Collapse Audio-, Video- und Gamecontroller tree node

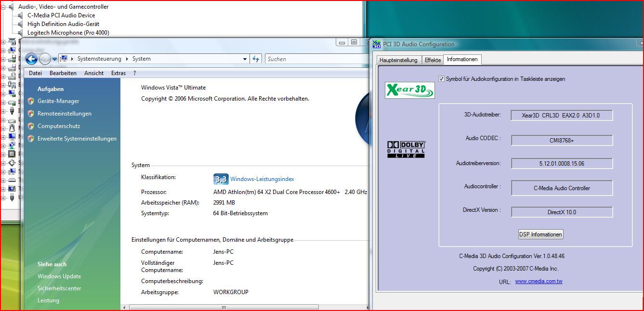coord(4,7)
